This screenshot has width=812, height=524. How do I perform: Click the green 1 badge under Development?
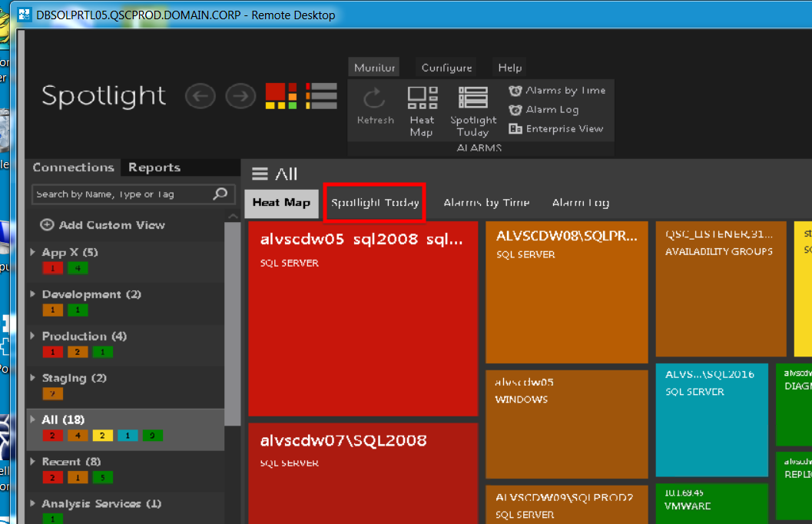(x=78, y=310)
